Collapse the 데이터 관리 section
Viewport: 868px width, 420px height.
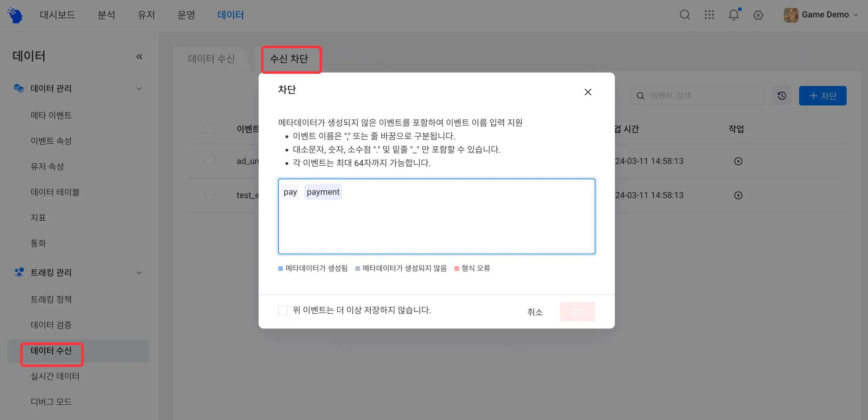139,89
